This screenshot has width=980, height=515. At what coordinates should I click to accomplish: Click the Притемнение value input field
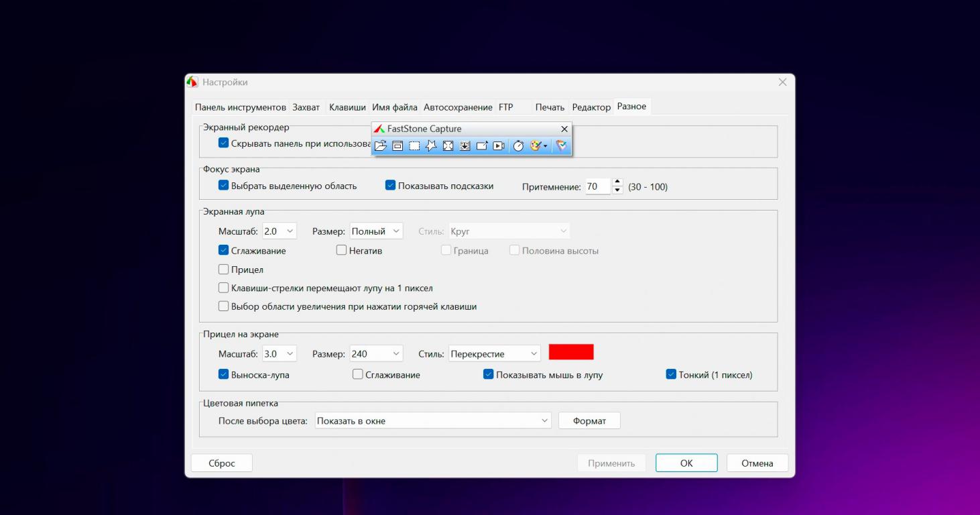coord(597,187)
